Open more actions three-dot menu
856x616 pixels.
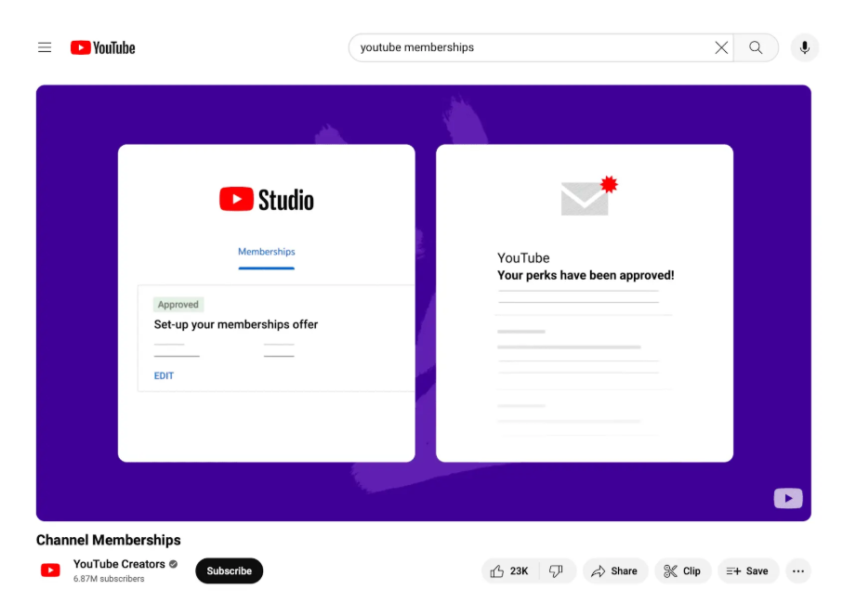point(798,570)
